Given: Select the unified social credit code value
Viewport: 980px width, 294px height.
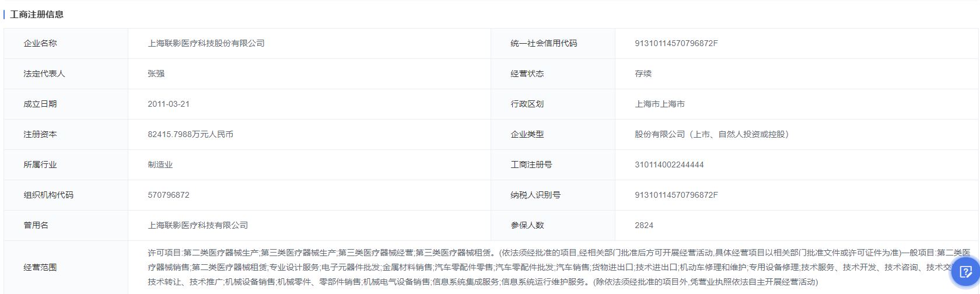Looking at the screenshot, I should pos(676,43).
